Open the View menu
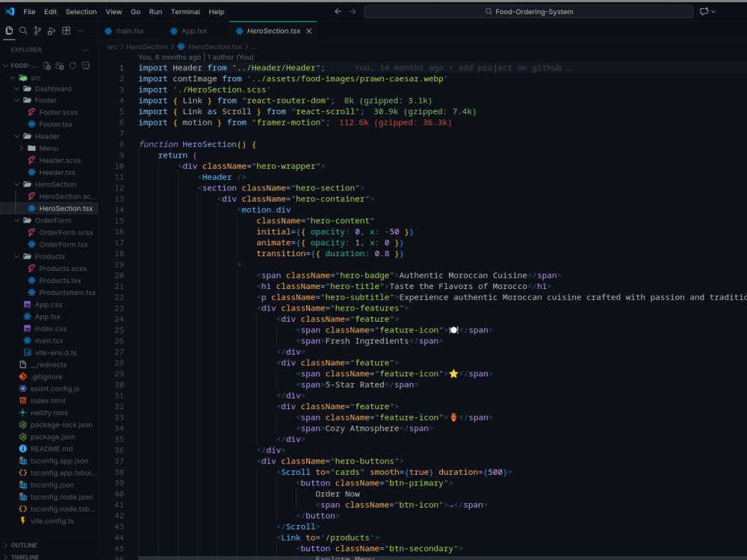Viewport: 747px width, 560px height. [114, 11]
